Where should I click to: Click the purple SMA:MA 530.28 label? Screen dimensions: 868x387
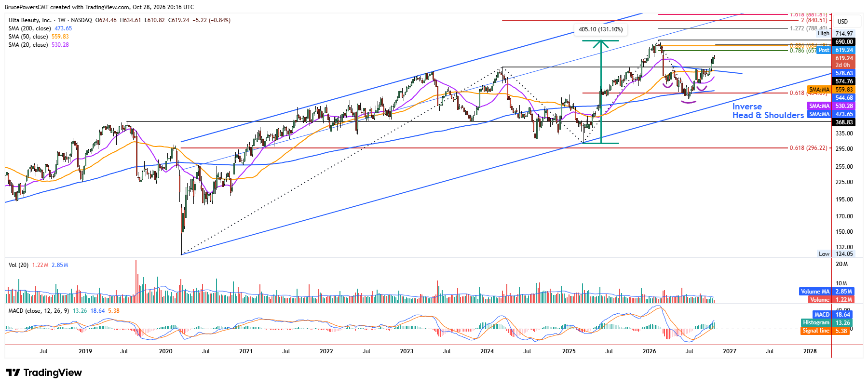click(x=831, y=106)
